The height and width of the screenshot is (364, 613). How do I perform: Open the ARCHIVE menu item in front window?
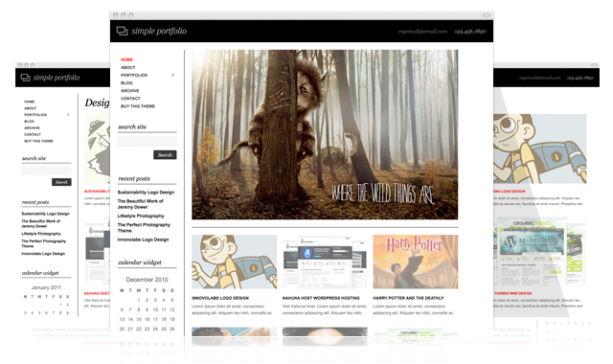130,91
